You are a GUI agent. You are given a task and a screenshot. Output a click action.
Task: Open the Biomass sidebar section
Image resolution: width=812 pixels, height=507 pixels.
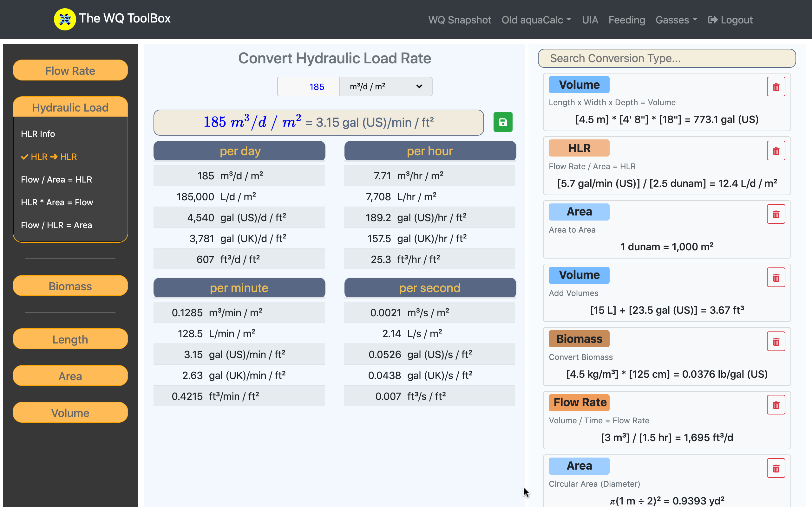pyautogui.click(x=70, y=286)
